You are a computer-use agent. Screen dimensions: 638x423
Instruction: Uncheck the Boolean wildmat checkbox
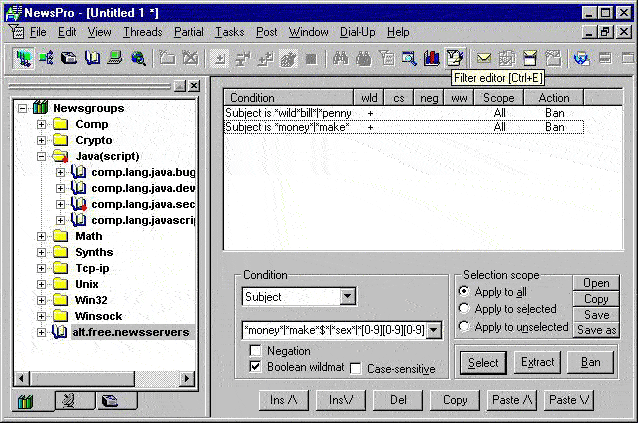tap(255, 366)
